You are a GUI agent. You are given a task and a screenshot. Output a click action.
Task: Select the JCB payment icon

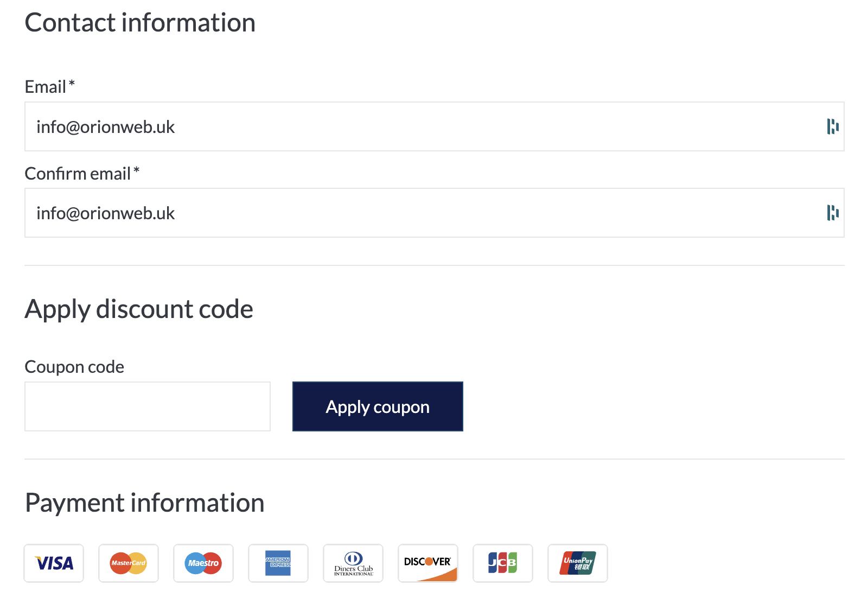point(503,563)
